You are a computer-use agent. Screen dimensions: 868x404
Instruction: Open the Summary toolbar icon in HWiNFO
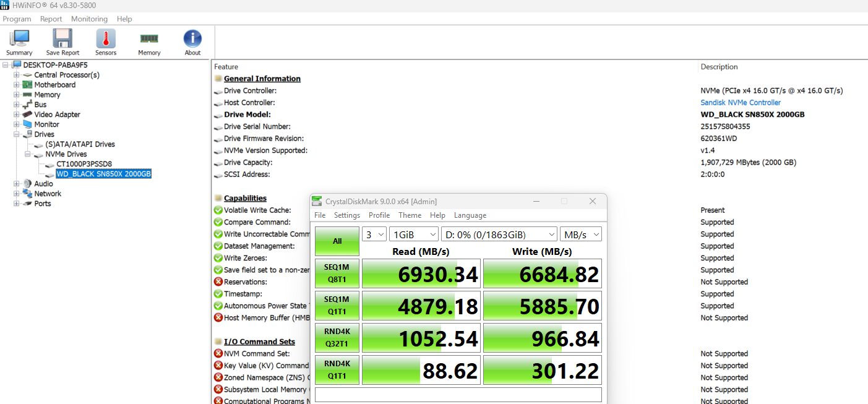tap(19, 38)
